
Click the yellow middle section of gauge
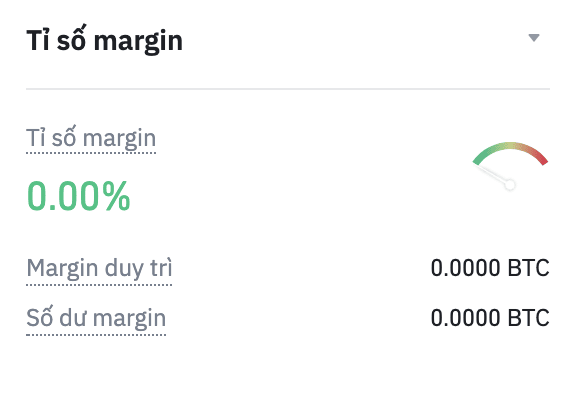click(510, 146)
